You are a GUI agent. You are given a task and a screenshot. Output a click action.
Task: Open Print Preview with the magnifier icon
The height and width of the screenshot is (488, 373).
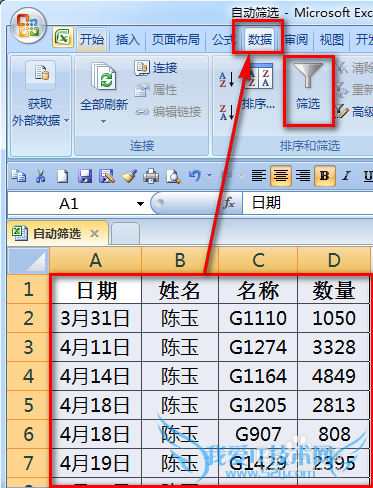point(173,176)
